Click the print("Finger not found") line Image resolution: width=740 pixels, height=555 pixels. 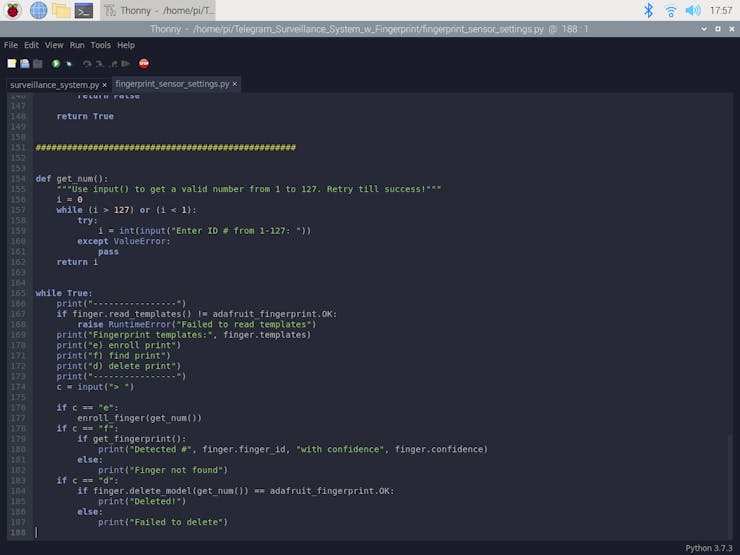[163, 470]
